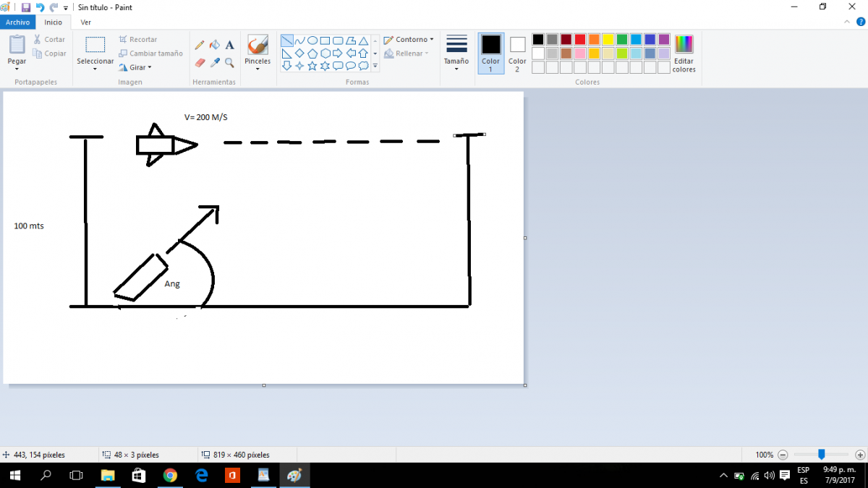Click the Recortar crop button
The image size is (868, 488).
138,40
